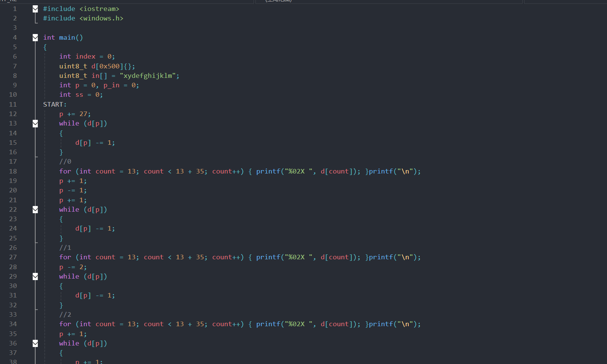Click the p_in variable on line 9
This screenshot has height=364, width=607.
coord(111,85)
